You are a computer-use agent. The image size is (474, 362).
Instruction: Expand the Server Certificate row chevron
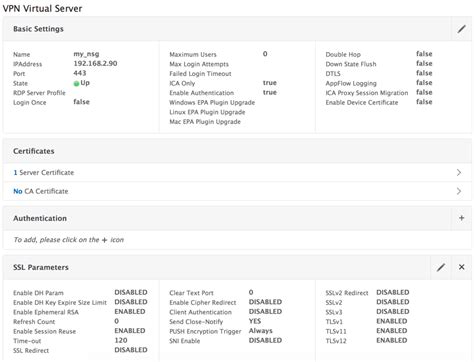coord(459,172)
